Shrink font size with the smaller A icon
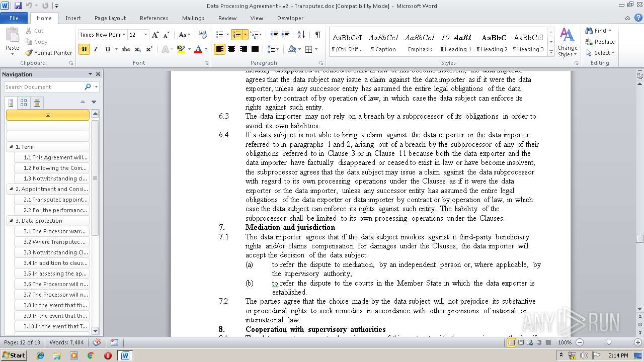 click(x=166, y=35)
